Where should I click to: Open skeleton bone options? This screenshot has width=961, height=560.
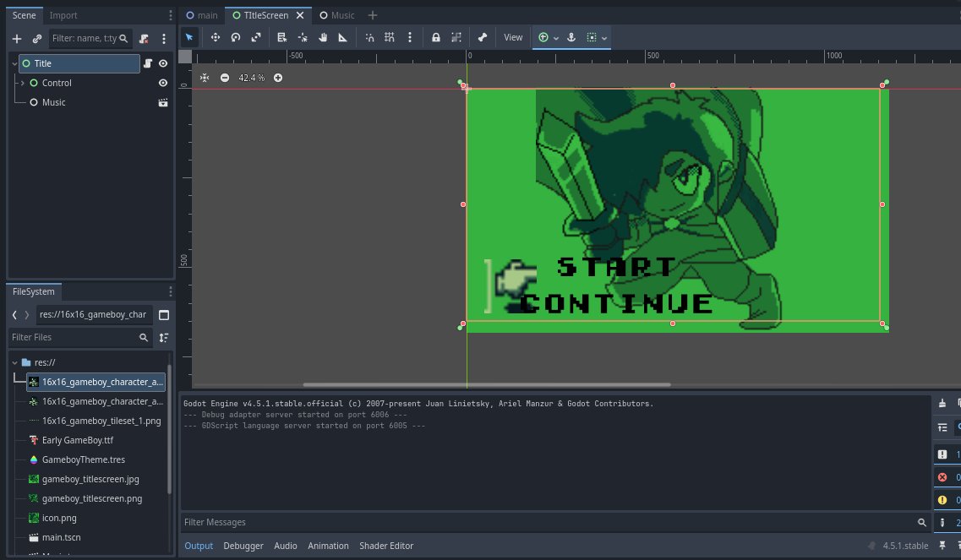tap(483, 37)
